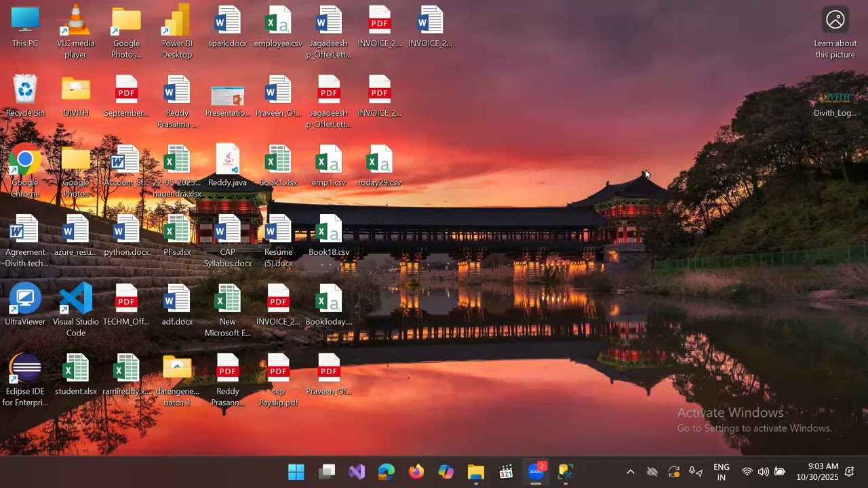Select the adf.docx file
The width and height of the screenshot is (868, 488).
pos(177,305)
